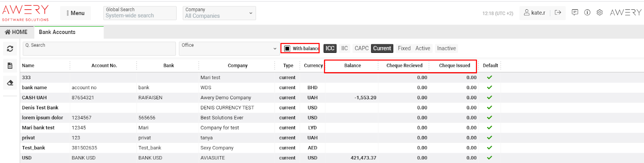Viewport: 644px width, 163px height.
Task: Switch to the HOME tab
Action: tap(17, 32)
